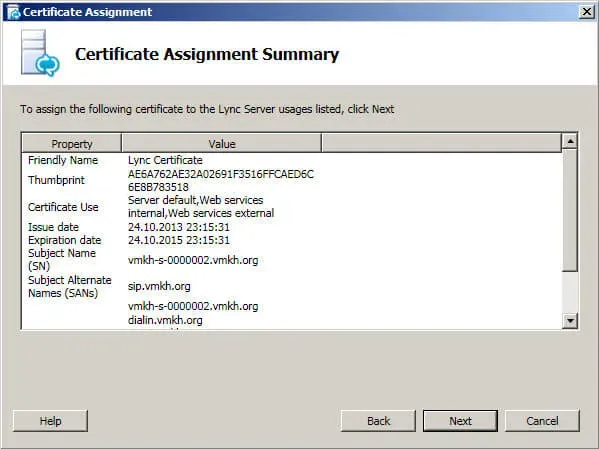Click the scrollbar up arrow

tap(570, 141)
